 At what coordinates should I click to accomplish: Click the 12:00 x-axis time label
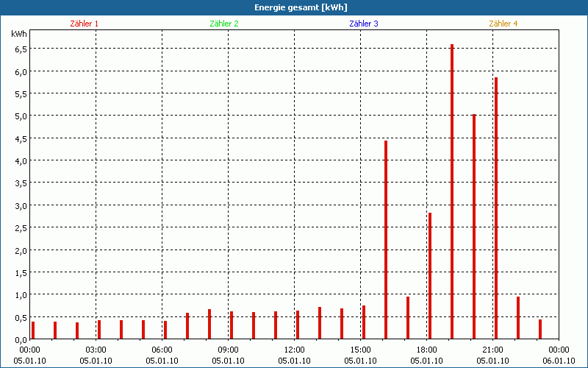(x=295, y=350)
